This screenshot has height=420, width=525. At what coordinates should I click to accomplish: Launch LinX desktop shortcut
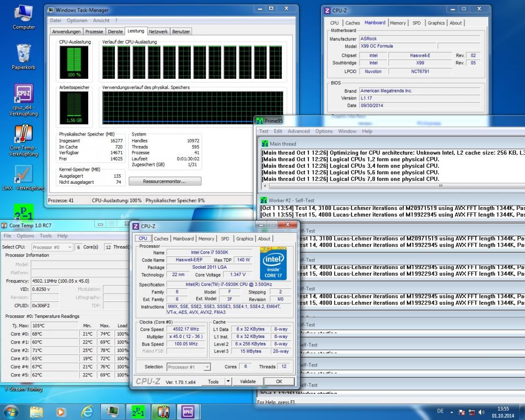pos(23,178)
